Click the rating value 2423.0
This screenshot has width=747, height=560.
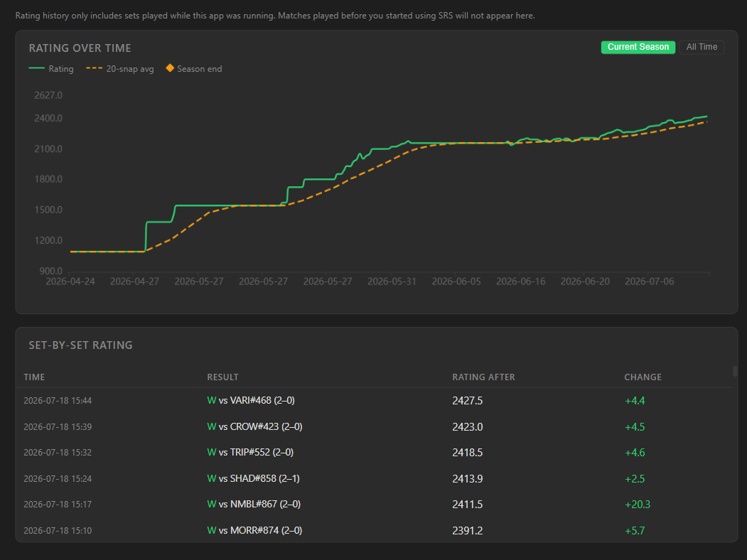468,427
